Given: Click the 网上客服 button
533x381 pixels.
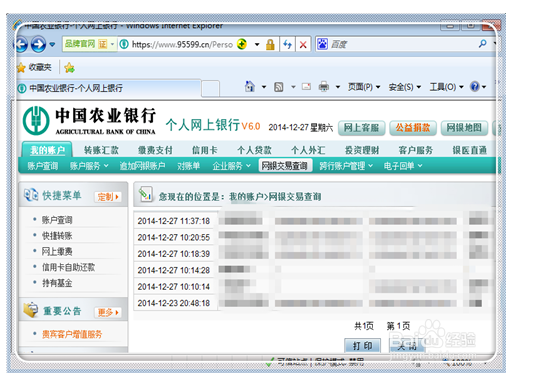Looking at the screenshot, I should [361, 128].
